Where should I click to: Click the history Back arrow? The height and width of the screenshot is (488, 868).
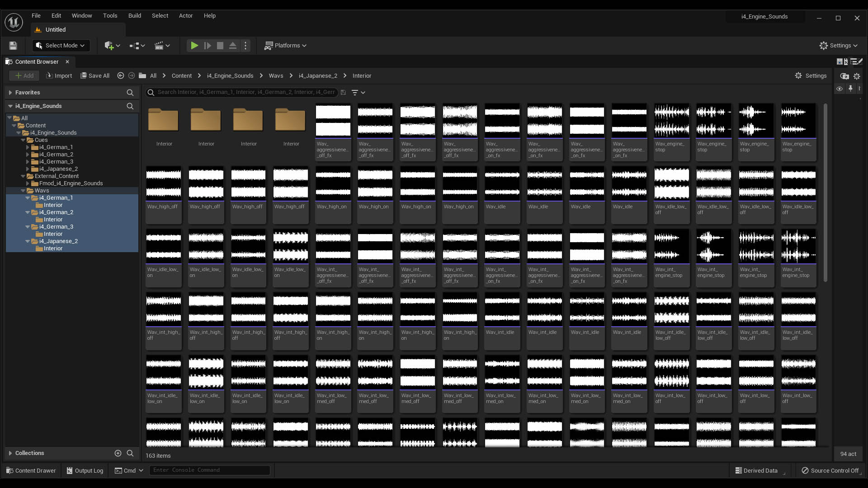tap(121, 76)
